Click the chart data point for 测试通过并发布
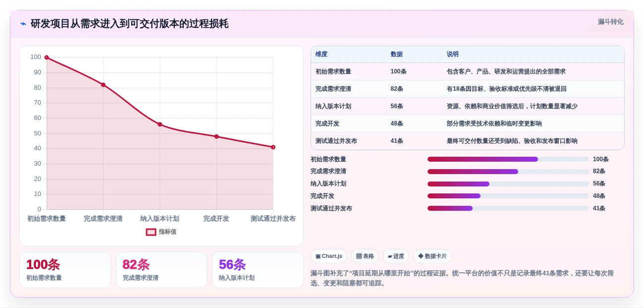 click(x=273, y=147)
